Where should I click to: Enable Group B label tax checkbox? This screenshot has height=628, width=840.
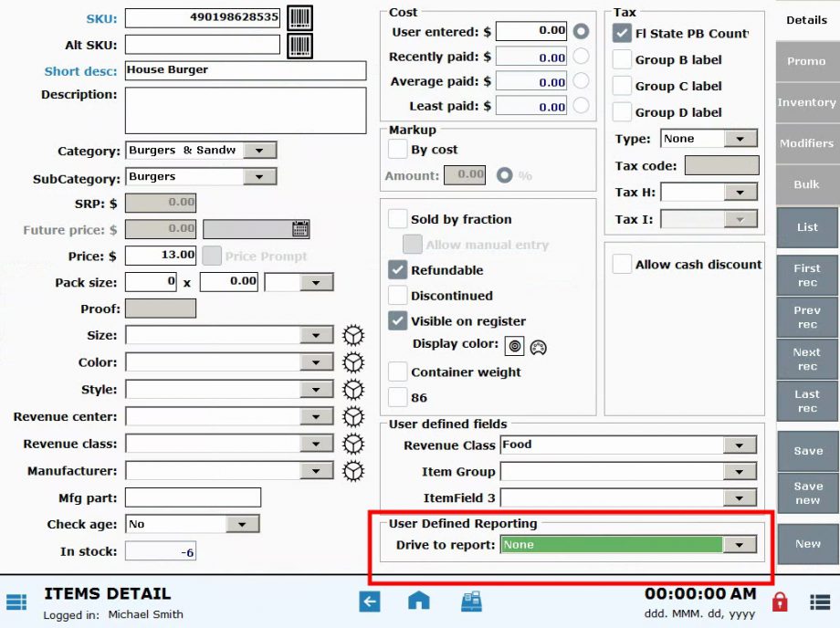point(622,59)
